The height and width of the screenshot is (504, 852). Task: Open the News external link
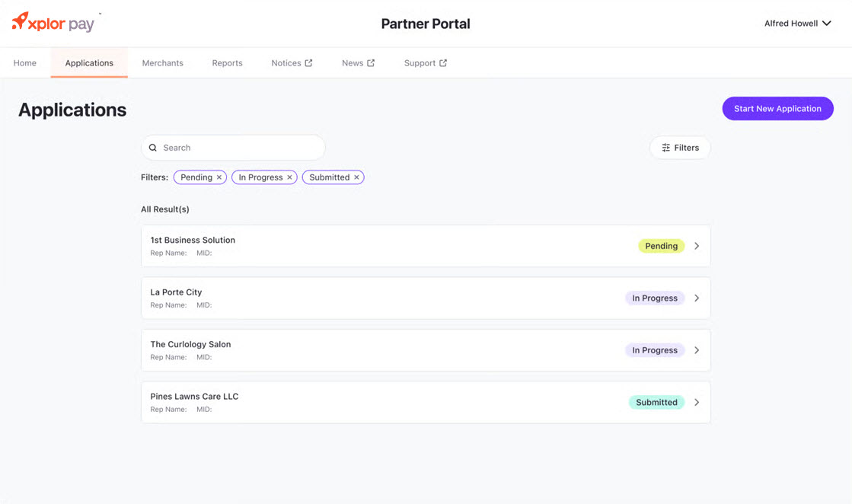pos(358,63)
